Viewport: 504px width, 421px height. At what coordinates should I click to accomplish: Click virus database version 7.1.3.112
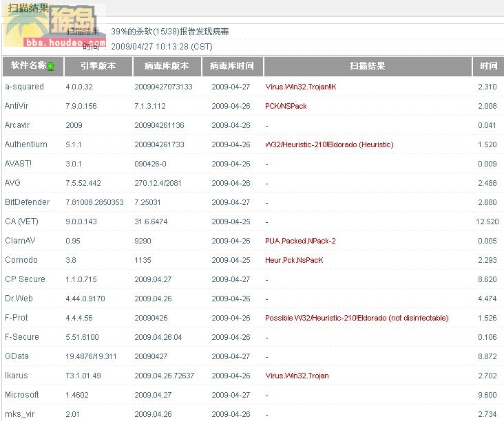pyautogui.click(x=150, y=107)
